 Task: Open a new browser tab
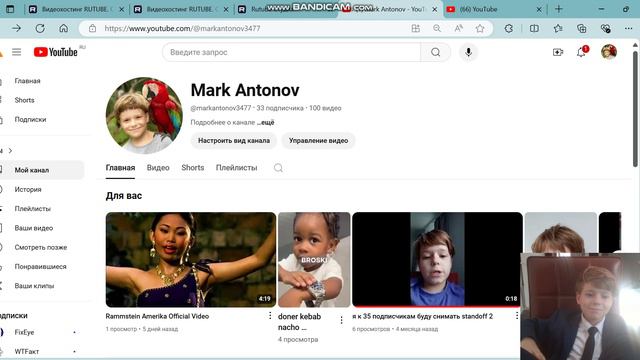point(559,9)
